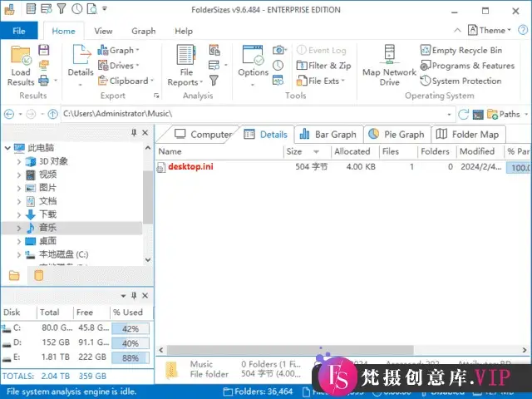Screen dimensions: 532x399
Task: Click the D: drive 40% usage bar
Action: pos(131,343)
